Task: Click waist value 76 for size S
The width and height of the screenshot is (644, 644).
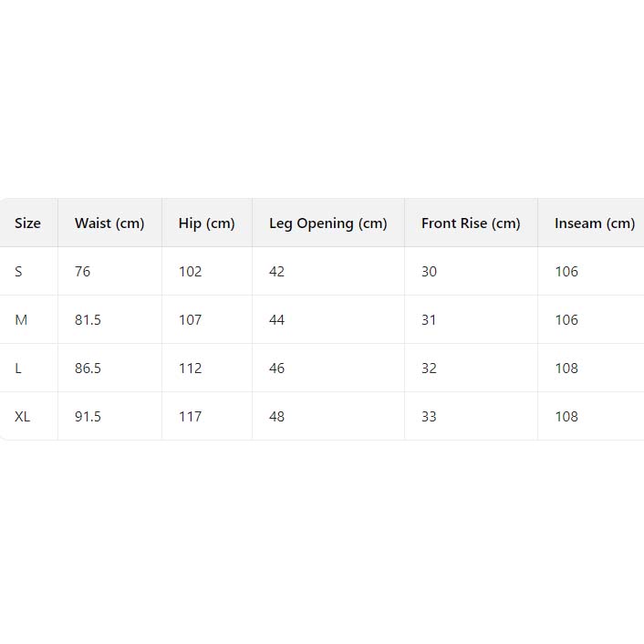Action: pos(83,272)
